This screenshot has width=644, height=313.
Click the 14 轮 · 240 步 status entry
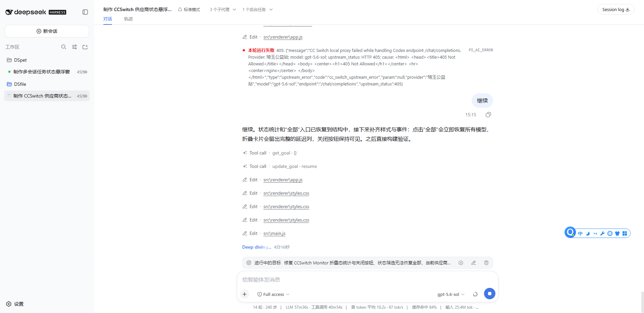point(265,307)
